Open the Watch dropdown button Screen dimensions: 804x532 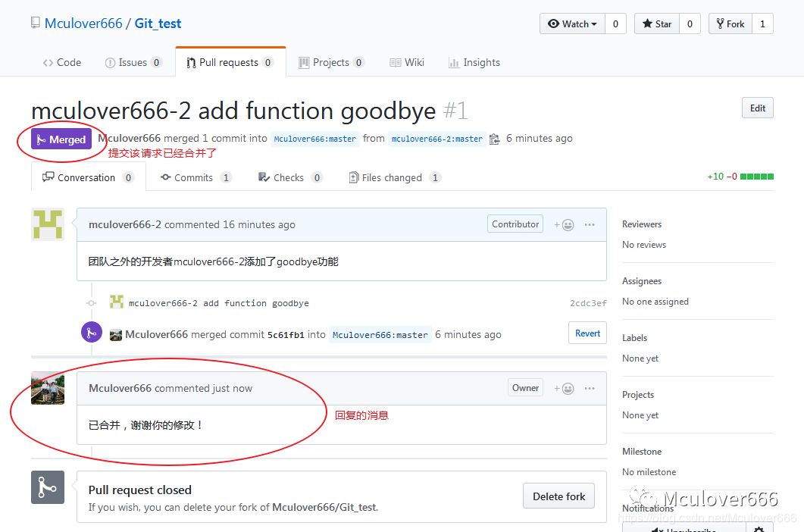pos(572,23)
